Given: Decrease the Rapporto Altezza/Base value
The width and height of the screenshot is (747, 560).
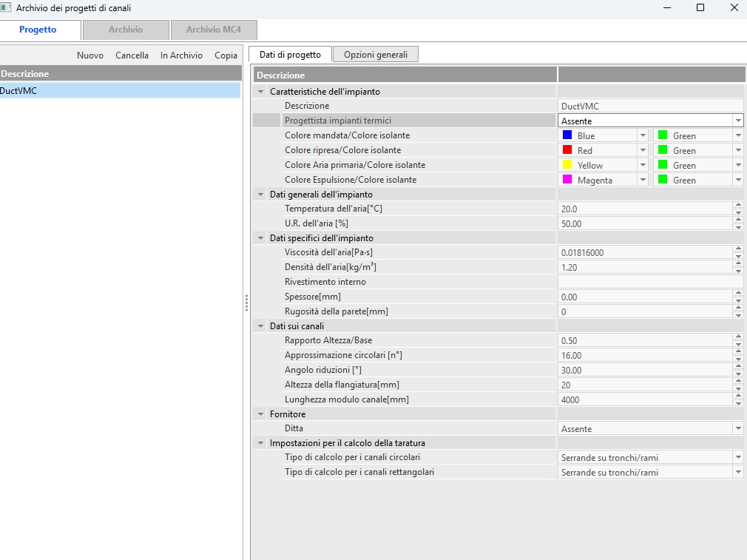Looking at the screenshot, I should (737, 344).
